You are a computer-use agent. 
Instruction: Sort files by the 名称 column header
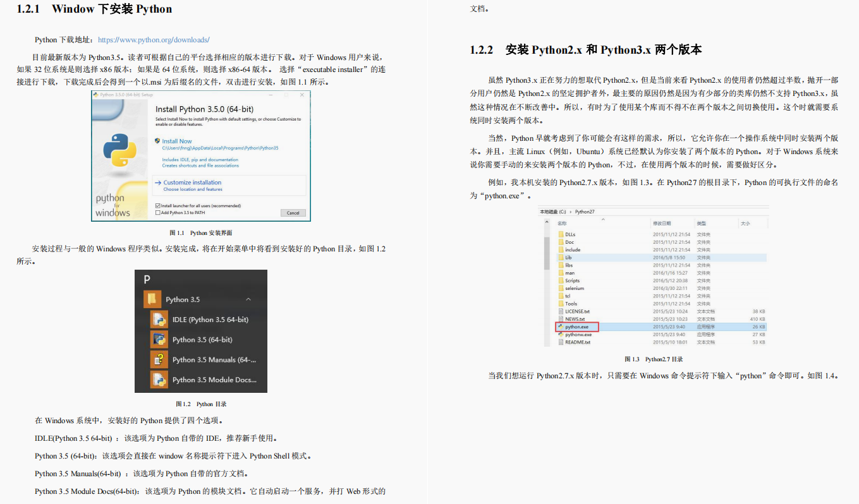point(563,224)
